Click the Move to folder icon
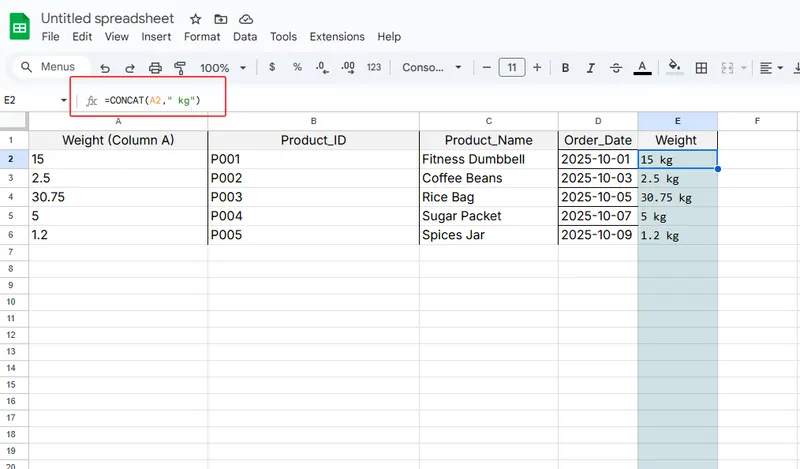 tap(221, 19)
